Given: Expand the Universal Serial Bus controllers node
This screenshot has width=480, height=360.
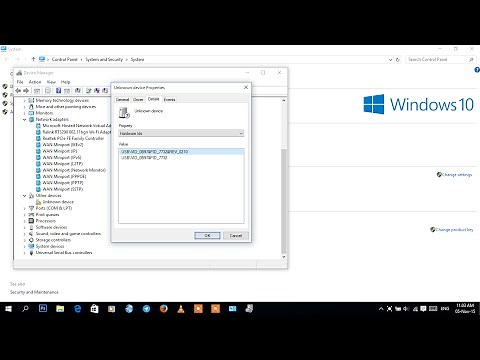Looking at the screenshot, I should [24, 253].
